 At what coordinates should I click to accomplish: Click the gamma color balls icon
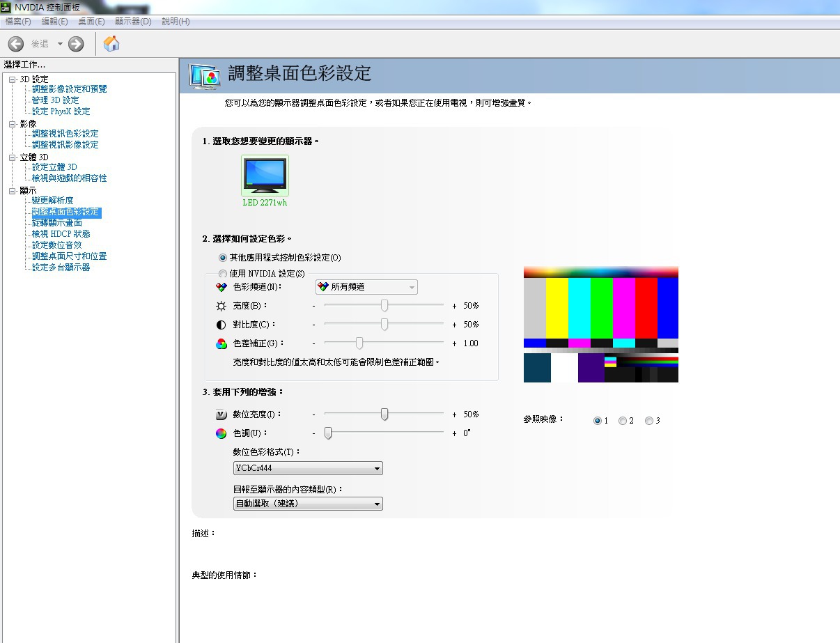pyautogui.click(x=221, y=343)
